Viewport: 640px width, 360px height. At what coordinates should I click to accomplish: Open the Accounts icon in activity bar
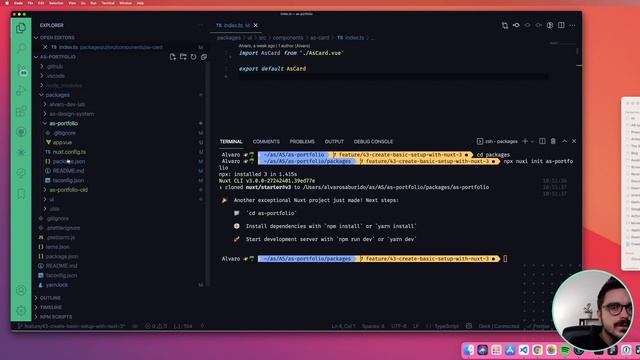tap(21, 290)
